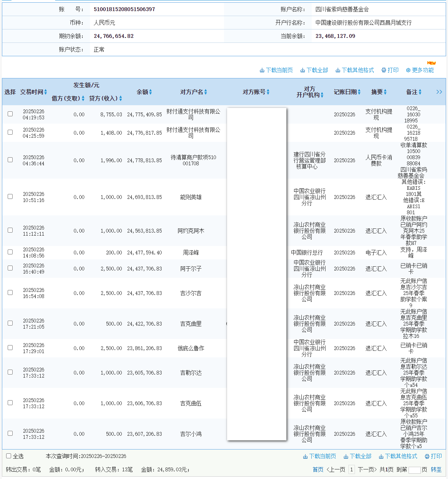
Task: Go to previous page 上一页
Action: pyautogui.click(x=336, y=469)
